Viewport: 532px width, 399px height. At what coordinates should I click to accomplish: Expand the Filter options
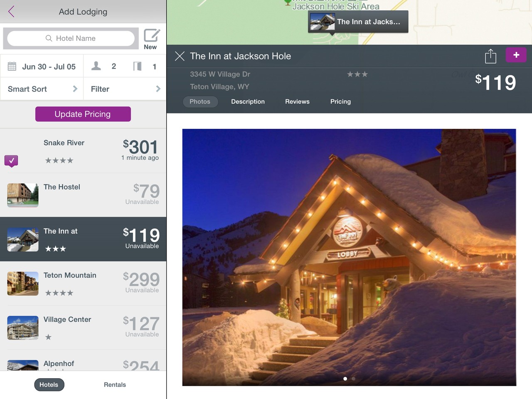(x=125, y=89)
